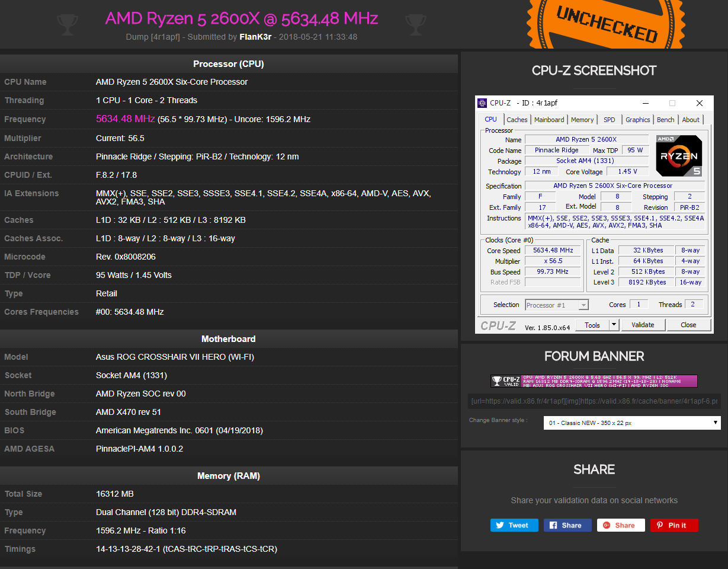728x569 pixels.
Task: Click the Max TDP 95 W field
Action: tap(636, 151)
